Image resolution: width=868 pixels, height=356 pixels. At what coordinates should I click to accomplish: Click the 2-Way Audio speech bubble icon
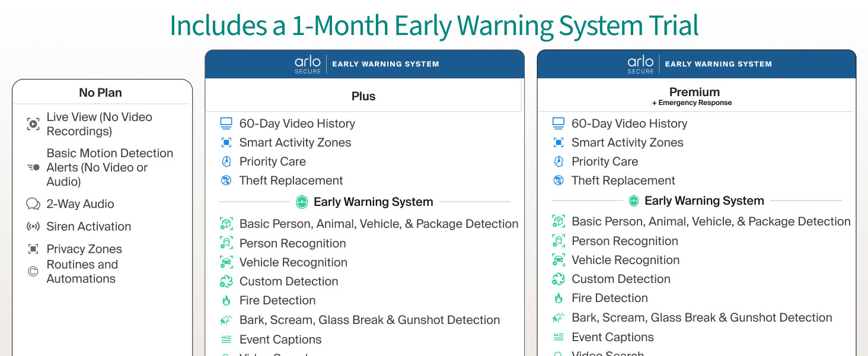(x=33, y=204)
